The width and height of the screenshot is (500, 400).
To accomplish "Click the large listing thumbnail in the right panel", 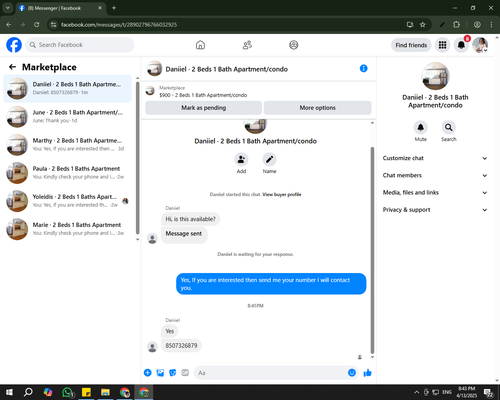I will tap(435, 76).
